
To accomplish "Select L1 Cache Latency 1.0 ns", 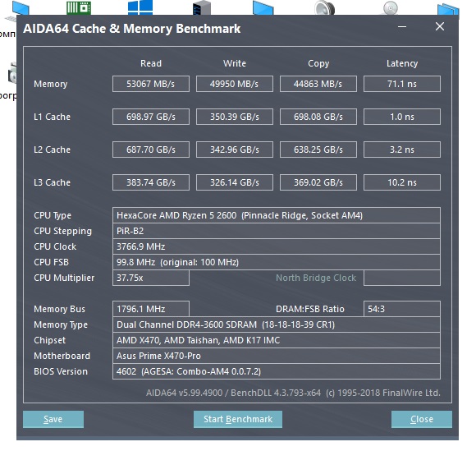I will (402, 117).
